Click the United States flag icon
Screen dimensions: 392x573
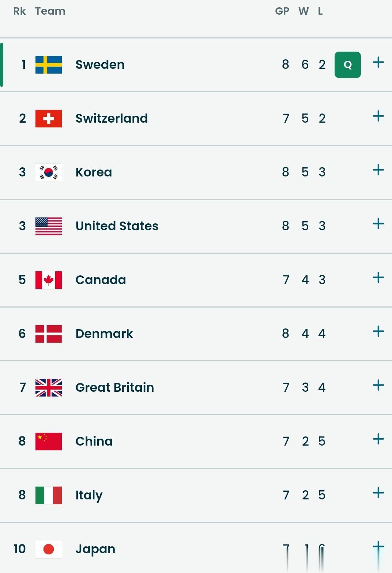[49, 226]
